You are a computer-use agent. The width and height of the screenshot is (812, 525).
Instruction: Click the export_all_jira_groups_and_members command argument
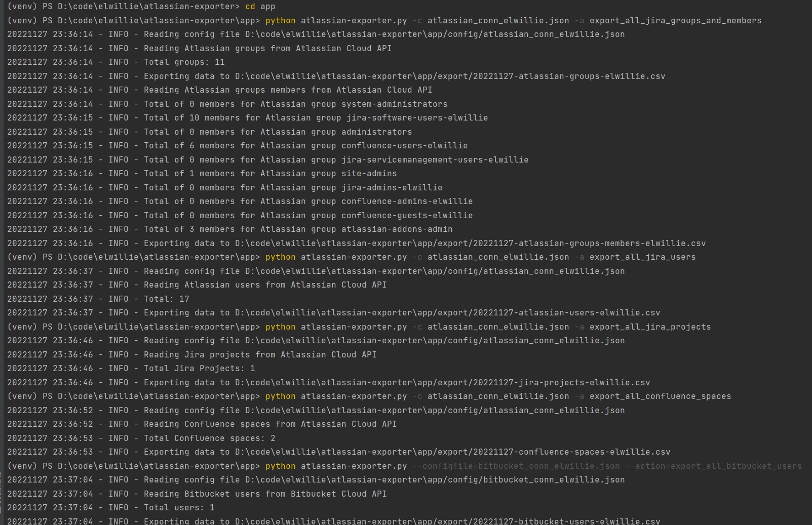(675, 21)
